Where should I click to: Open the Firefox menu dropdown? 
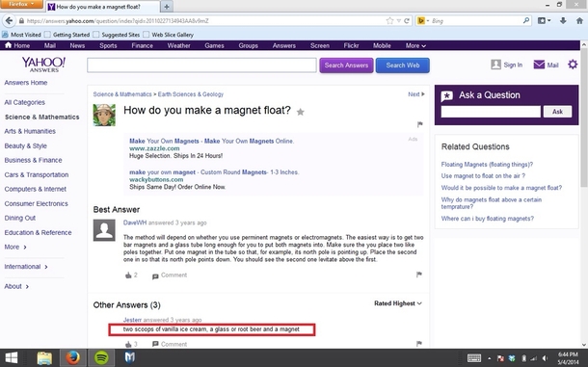22,4
